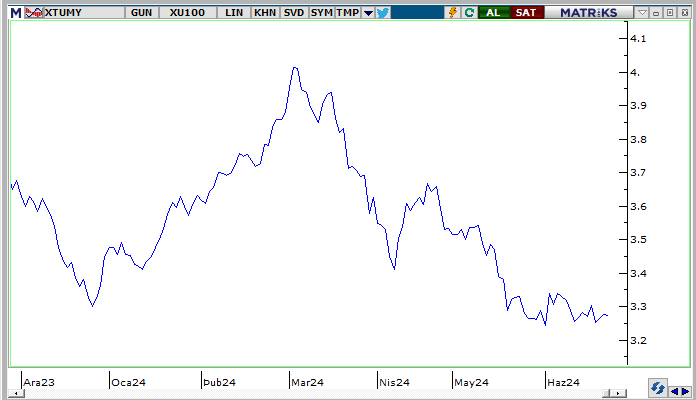696x400 pixels.
Task: Click the 3.9 price axis label
Action: [x=638, y=106]
